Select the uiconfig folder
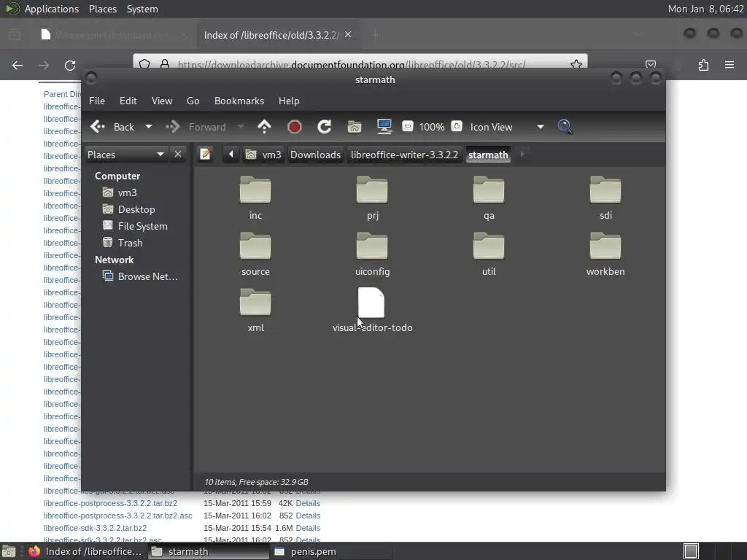 [x=372, y=254]
